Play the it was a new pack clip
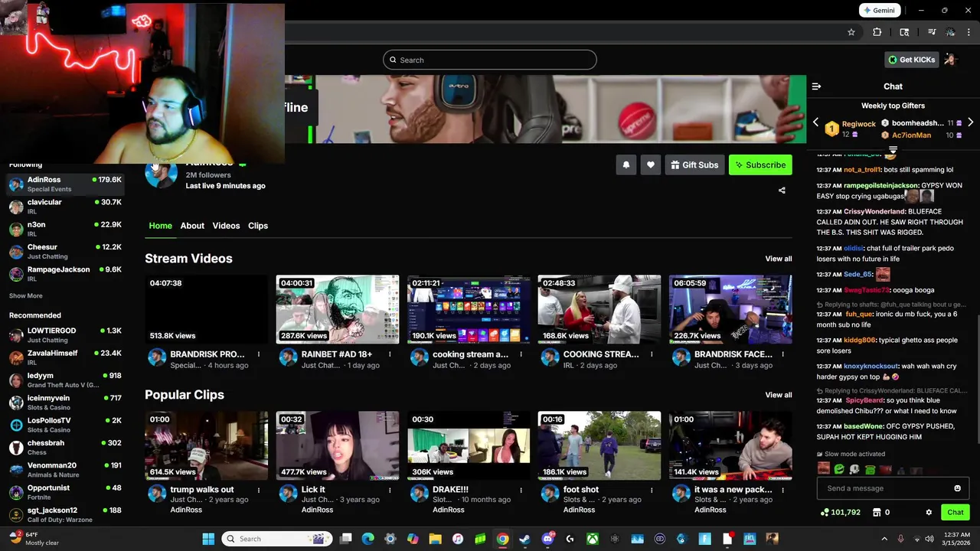This screenshot has width=980, height=551. (730, 445)
